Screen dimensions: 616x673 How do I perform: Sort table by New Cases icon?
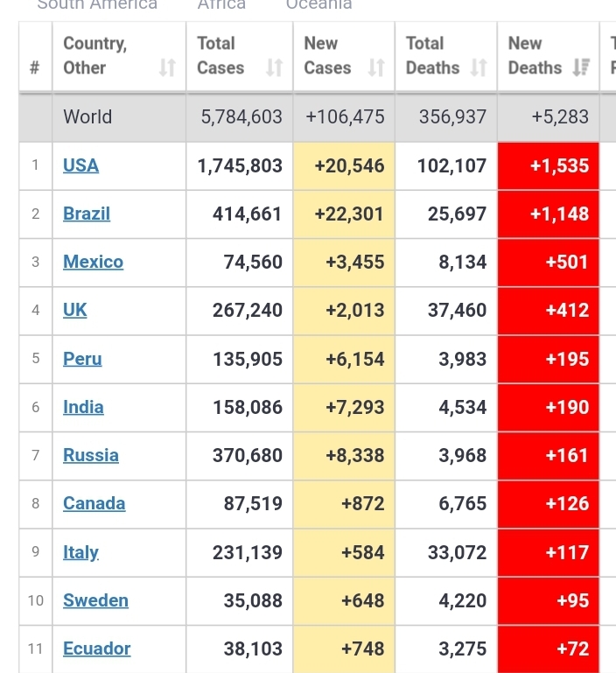pos(377,68)
